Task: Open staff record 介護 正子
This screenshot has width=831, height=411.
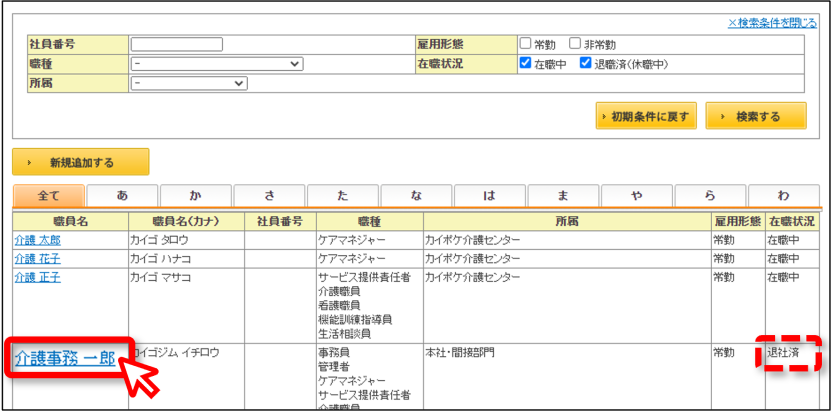Action: 38,277
